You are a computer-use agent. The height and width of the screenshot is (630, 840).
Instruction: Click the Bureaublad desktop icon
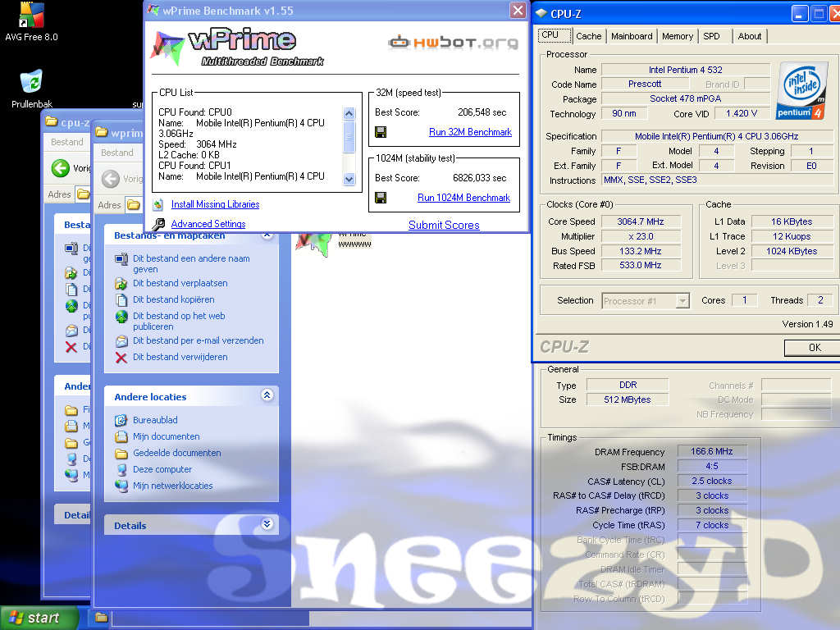(121, 420)
